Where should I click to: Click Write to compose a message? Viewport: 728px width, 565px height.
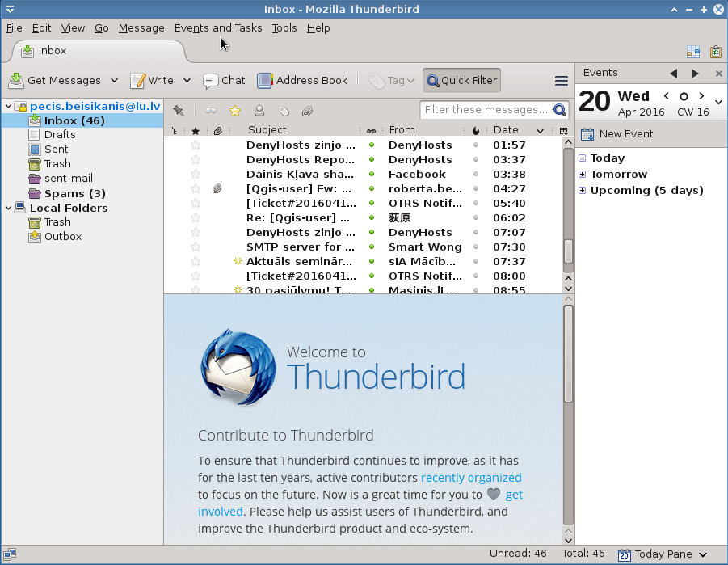coord(152,80)
